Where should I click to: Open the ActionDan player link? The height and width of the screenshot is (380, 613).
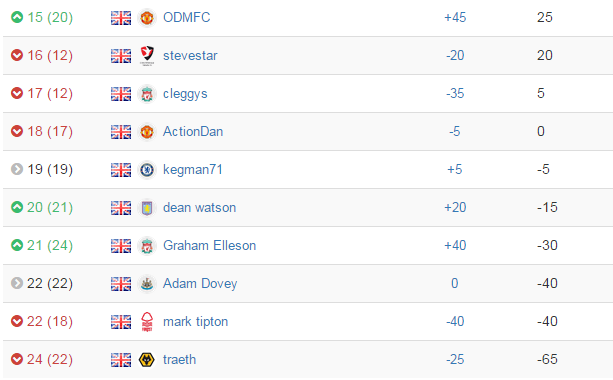tap(193, 131)
